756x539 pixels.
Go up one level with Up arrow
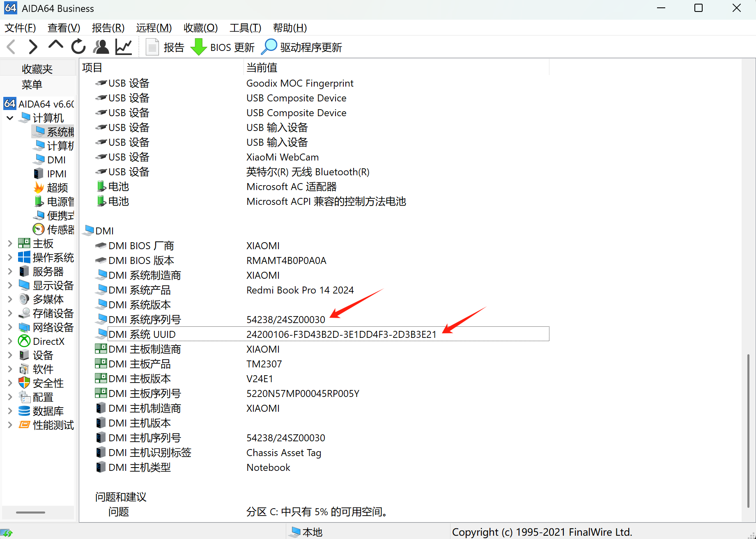(x=55, y=45)
